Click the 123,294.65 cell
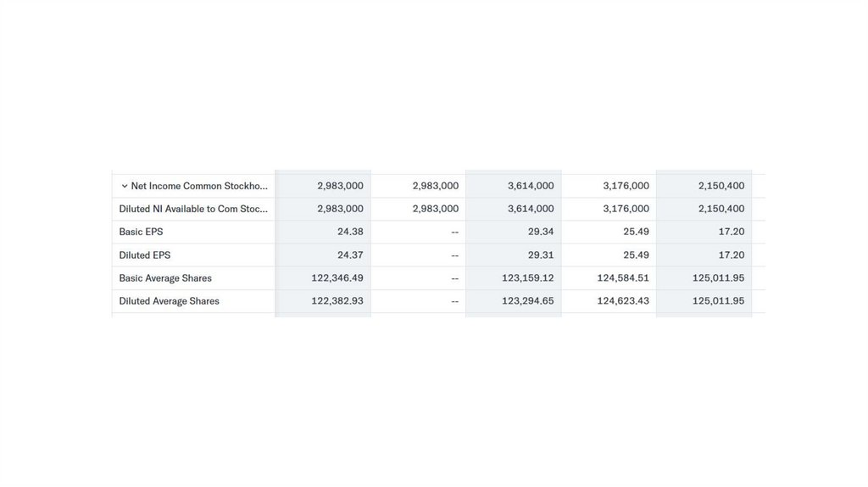Screen dimensions: 868x487 coord(527,301)
